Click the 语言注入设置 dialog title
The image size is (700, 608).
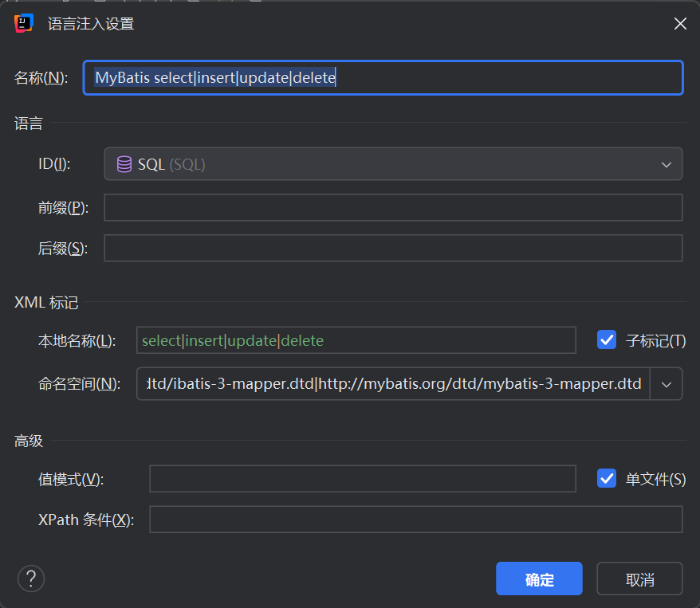tap(91, 24)
